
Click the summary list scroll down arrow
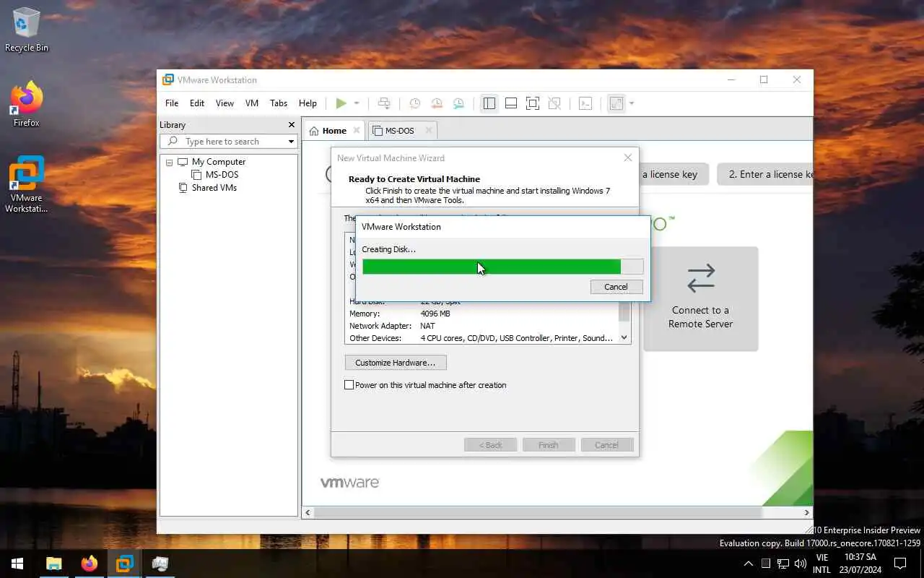click(624, 337)
